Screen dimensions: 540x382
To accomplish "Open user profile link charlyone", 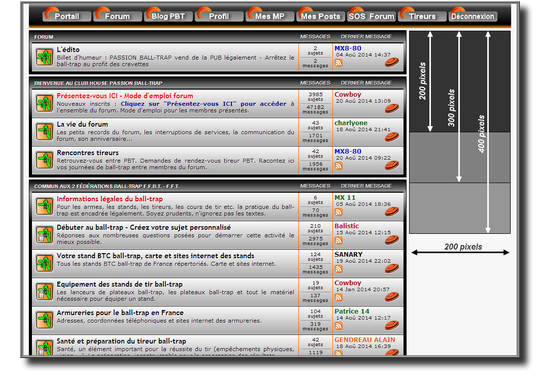I will click(351, 123).
